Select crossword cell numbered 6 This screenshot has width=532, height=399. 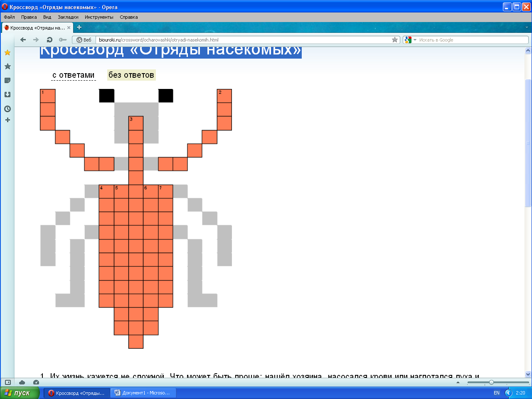pyautogui.click(x=151, y=192)
